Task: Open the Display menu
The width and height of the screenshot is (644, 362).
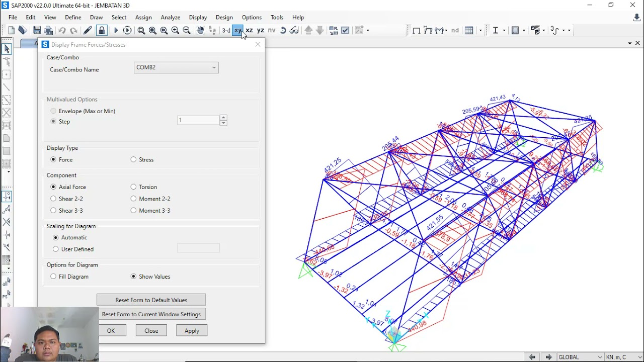Action: coord(198,17)
